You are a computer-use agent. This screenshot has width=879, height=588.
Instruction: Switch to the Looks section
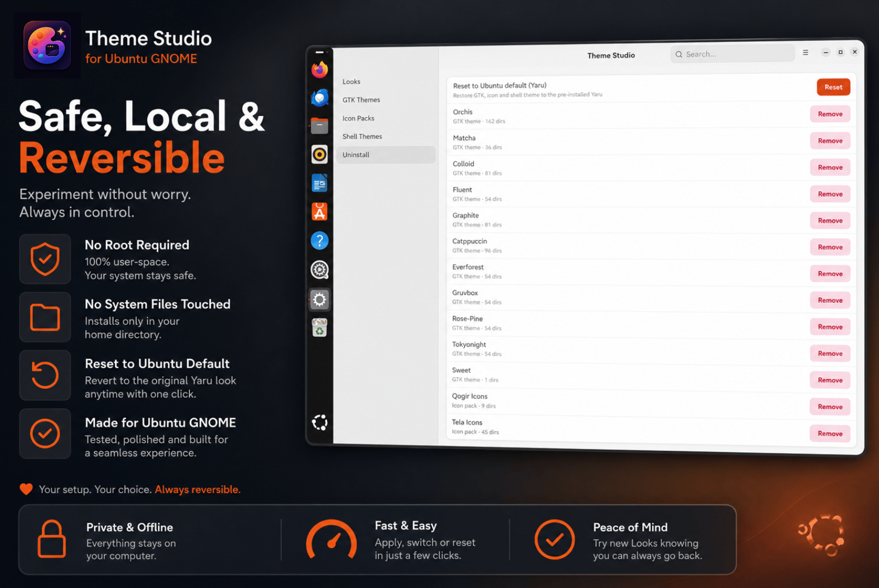click(385, 82)
